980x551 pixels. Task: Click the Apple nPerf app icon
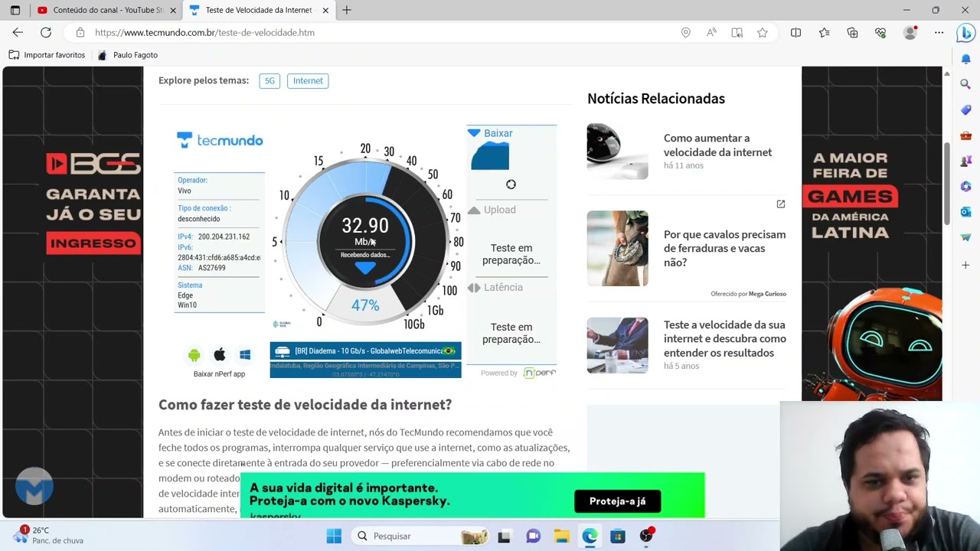pos(220,355)
